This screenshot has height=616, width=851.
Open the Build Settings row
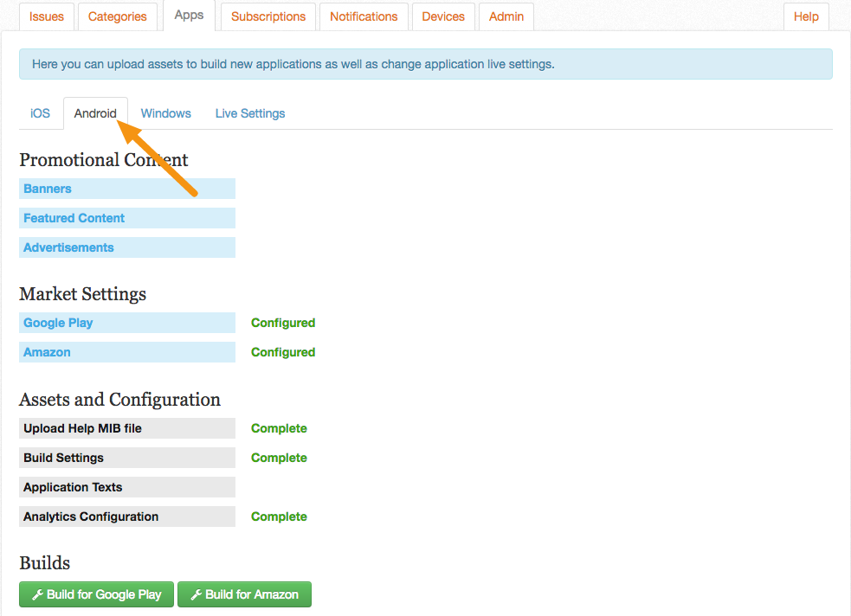(x=127, y=458)
